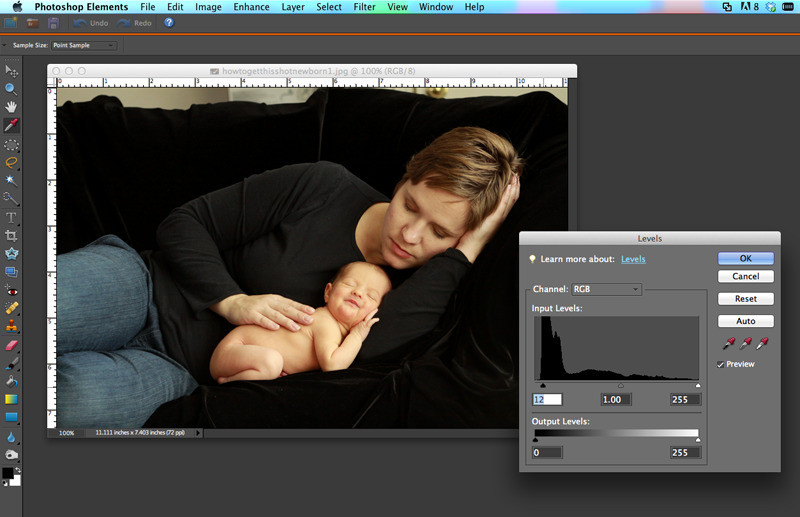
Task: Click the midtone input field showing 1.00
Action: 616,400
